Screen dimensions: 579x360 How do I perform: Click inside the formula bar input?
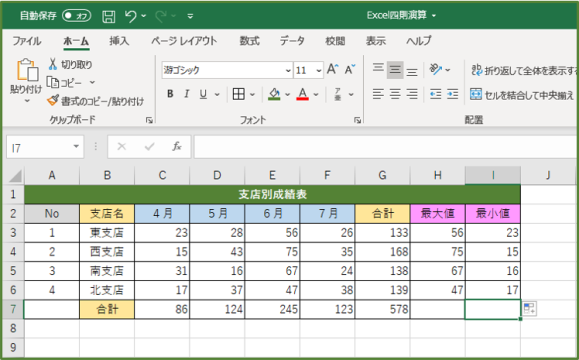tap(386, 147)
